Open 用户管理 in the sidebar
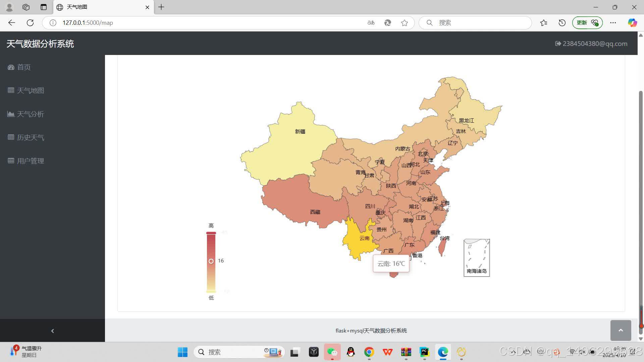Screen dimensions: 644x362 coord(30,161)
